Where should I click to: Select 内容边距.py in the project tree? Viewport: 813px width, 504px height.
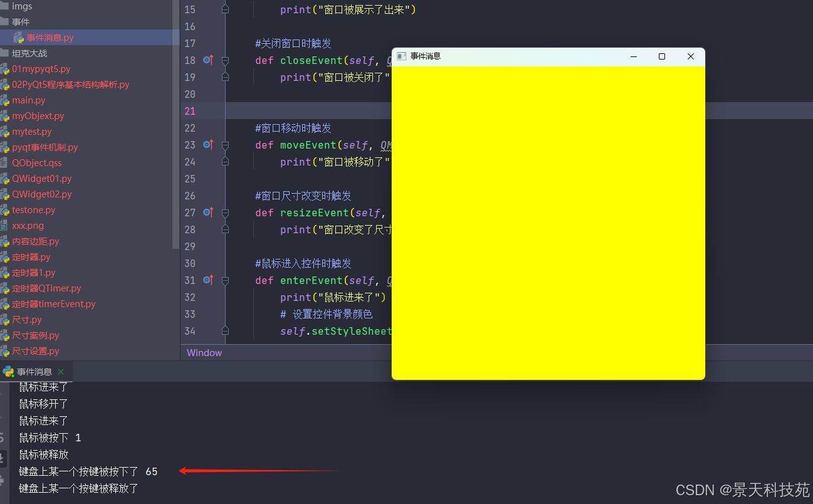[x=35, y=241]
